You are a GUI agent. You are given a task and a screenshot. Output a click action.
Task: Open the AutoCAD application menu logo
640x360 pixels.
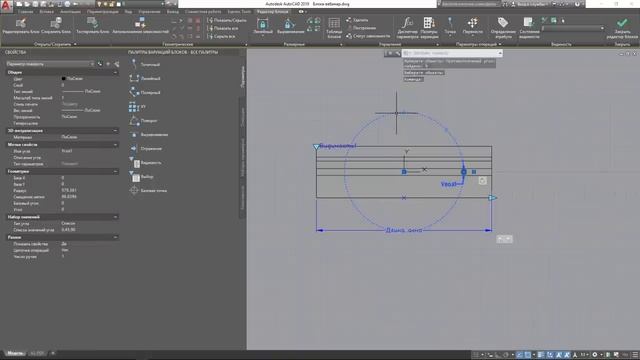(x=6, y=7)
